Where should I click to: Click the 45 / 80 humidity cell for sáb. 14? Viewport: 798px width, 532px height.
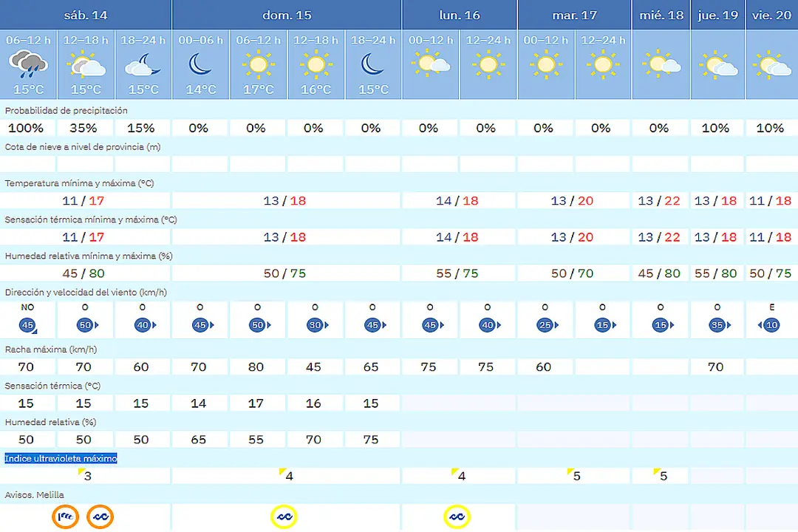[83, 273]
